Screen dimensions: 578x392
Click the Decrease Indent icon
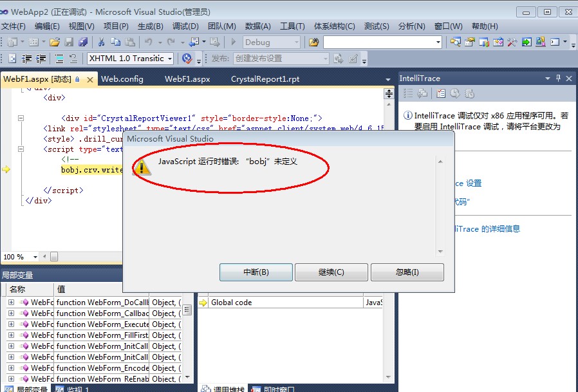point(26,59)
